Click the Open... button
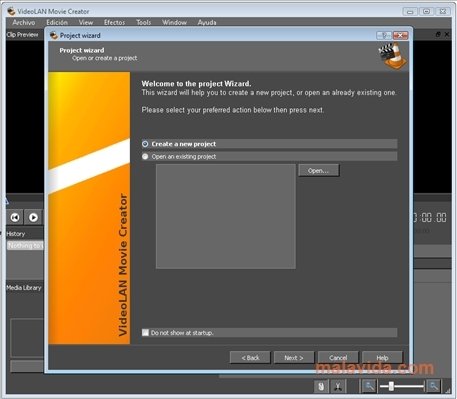This screenshot has width=457, height=399. pos(319,170)
